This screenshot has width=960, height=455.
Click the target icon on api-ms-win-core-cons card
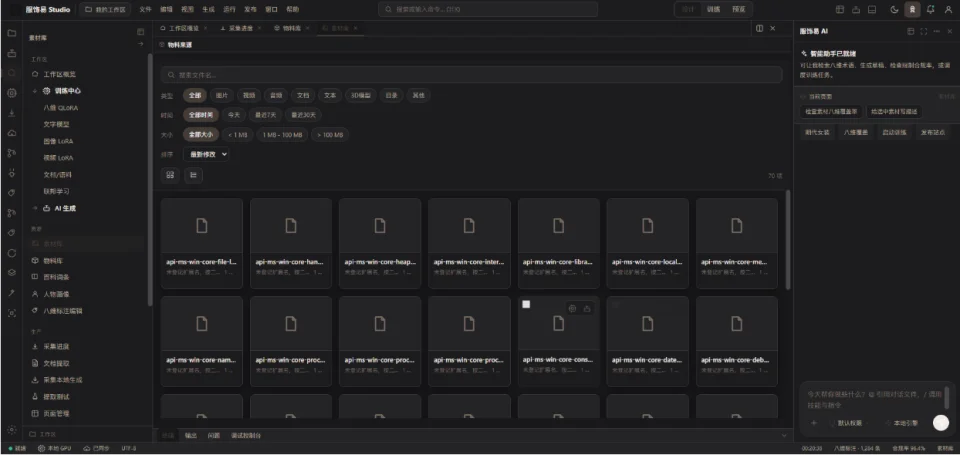572,309
